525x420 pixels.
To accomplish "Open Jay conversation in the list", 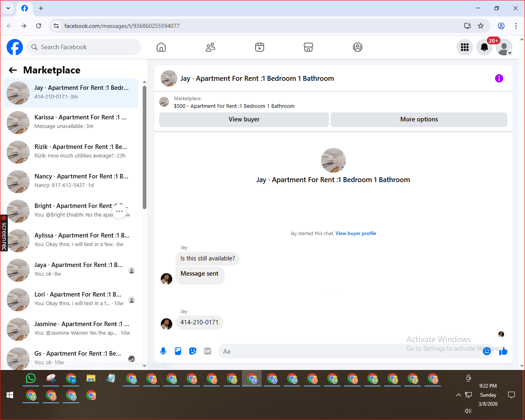I will 71,93.
